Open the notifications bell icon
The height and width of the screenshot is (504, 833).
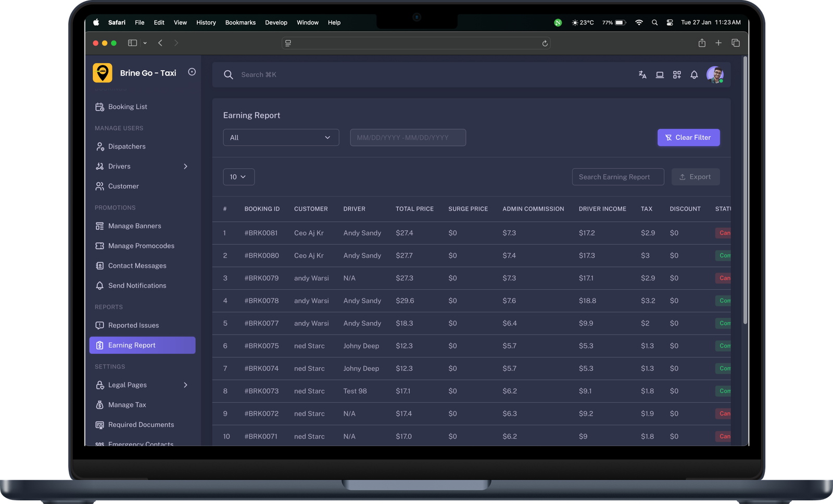694,75
